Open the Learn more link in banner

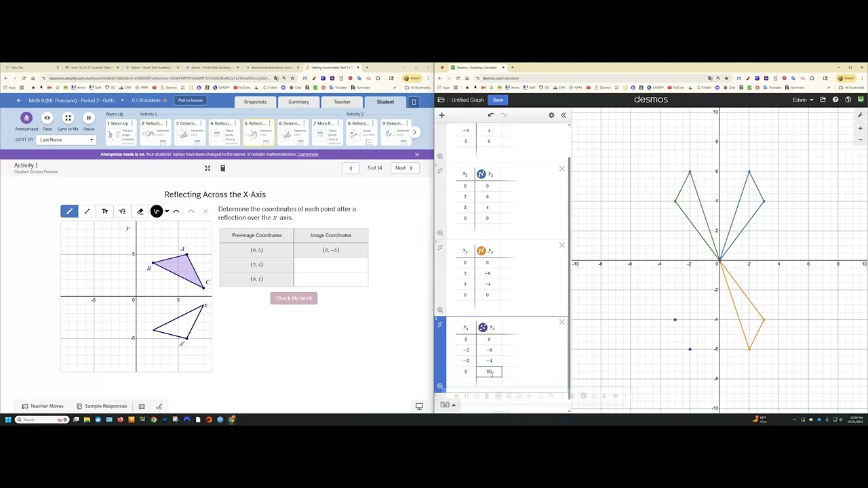click(308, 155)
